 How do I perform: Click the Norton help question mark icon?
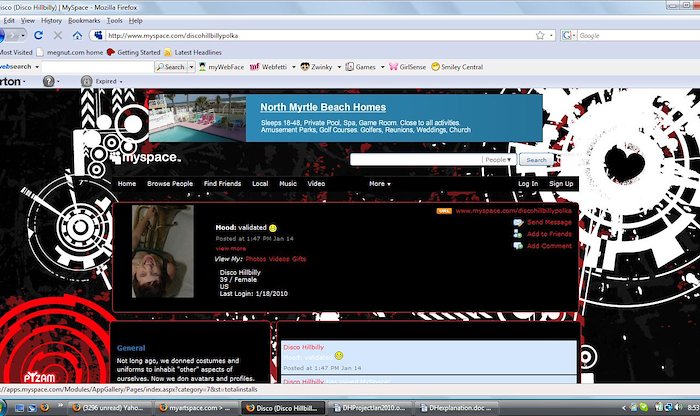(x=48, y=81)
